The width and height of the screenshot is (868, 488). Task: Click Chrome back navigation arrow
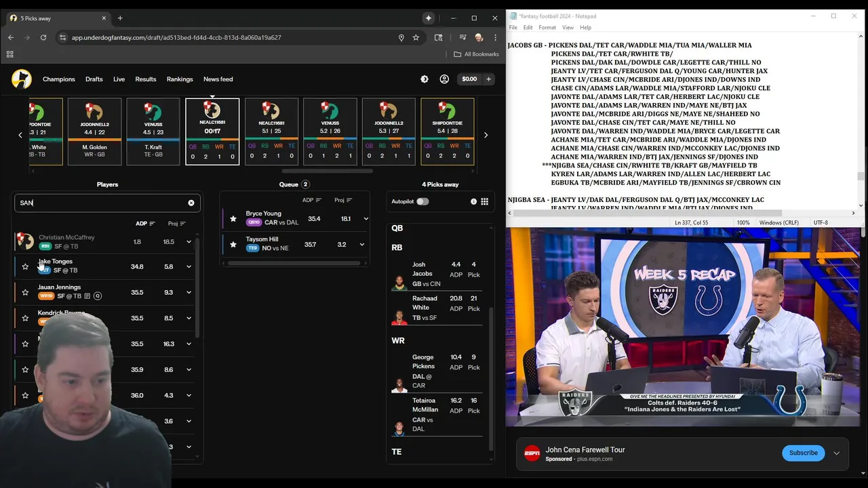pos(11,37)
